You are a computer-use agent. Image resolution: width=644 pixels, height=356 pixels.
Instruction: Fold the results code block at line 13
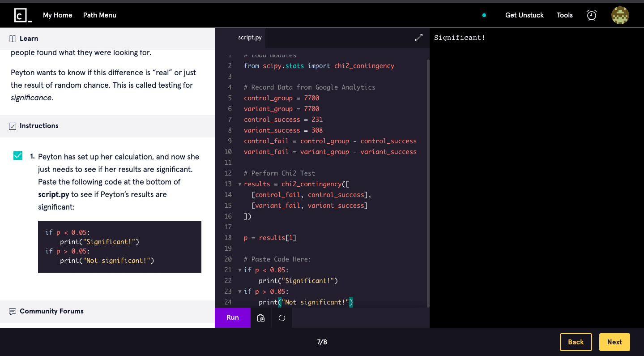tap(240, 184)
